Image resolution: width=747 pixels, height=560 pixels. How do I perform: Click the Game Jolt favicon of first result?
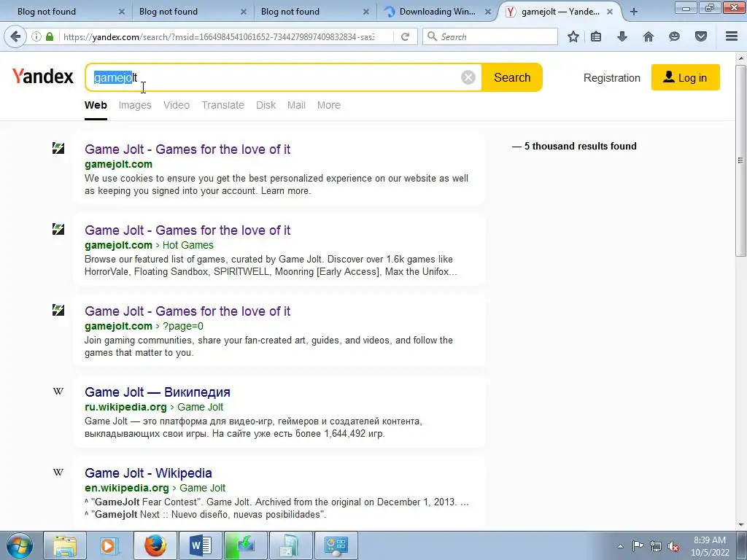(58, 148)
